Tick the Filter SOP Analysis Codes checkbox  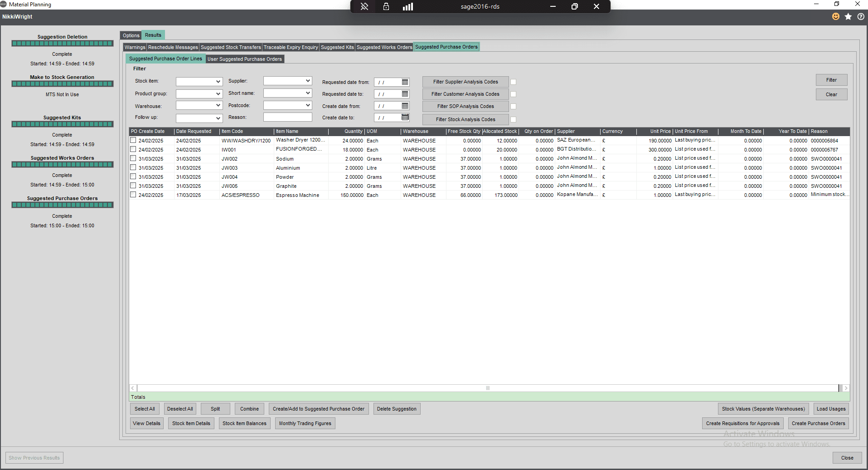click(514, 107)
